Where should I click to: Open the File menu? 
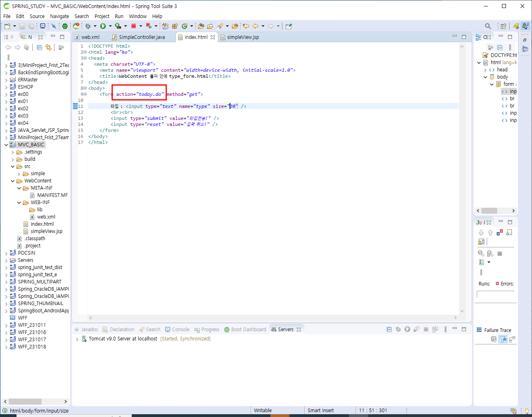click(x=7, y=16)
